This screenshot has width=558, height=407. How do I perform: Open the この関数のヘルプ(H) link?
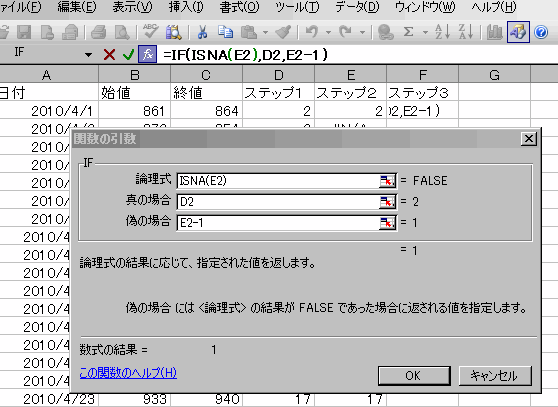pyautogui.click(x=128, y=373)
